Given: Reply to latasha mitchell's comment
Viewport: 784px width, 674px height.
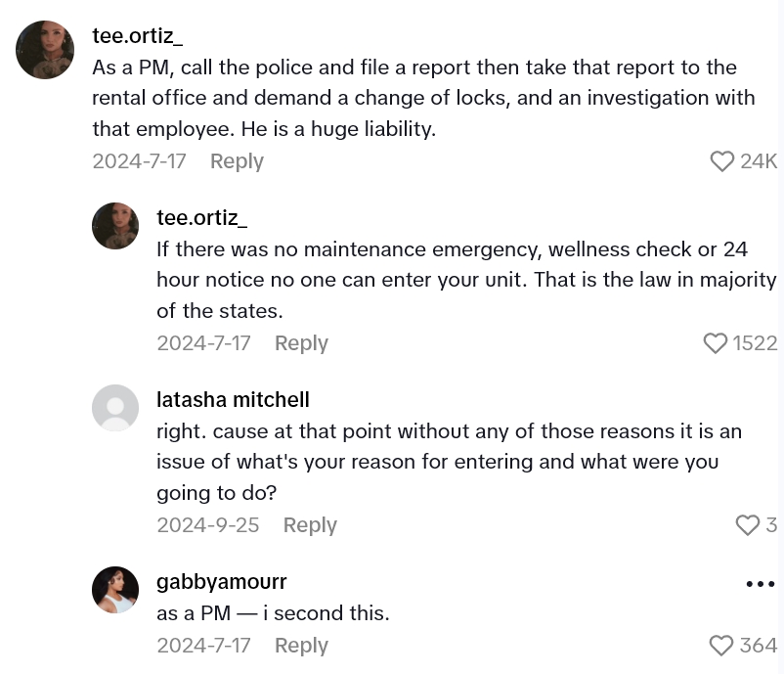Looking at the screenshot, I should point(310,524).
